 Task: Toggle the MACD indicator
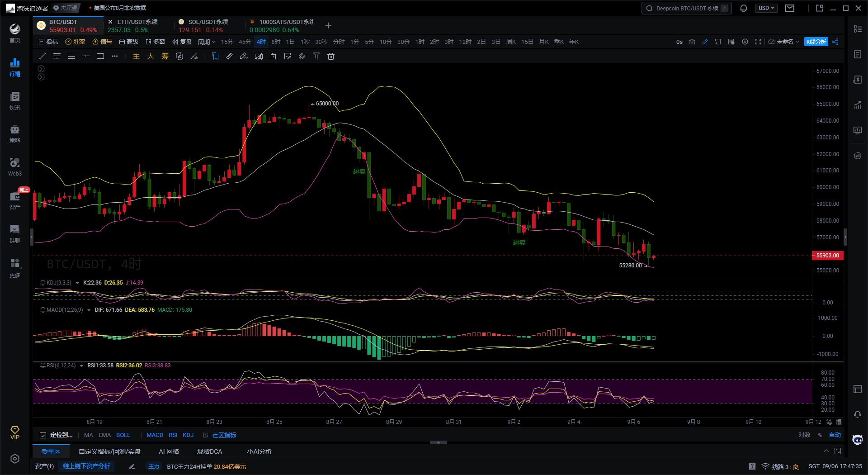pos(155,435)
